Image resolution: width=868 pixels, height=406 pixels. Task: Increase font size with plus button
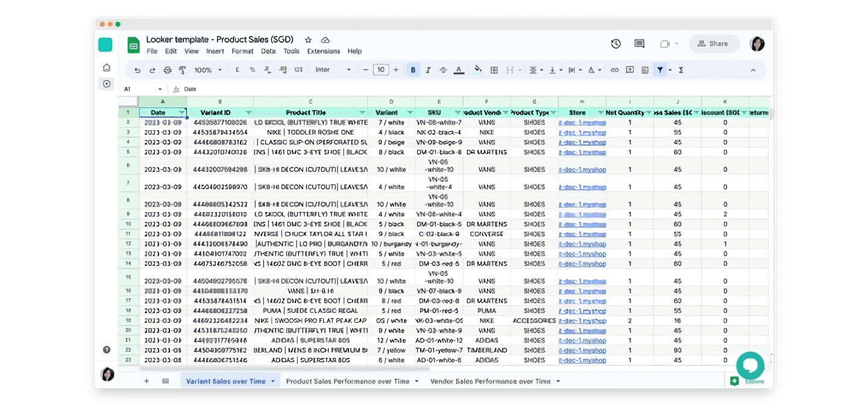pos(396,70)
